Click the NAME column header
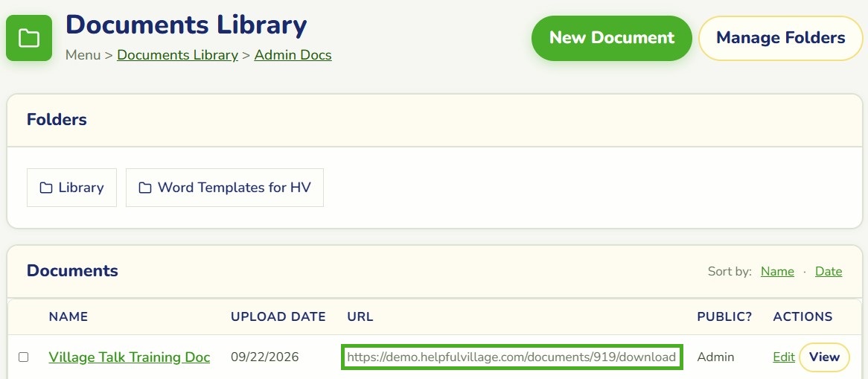868x379 pixels. [x=68, y=317]
